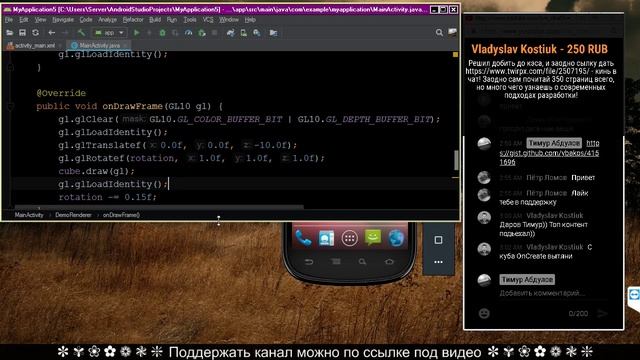Click the emulator sidebar square overview button

(x=438, y=240)
